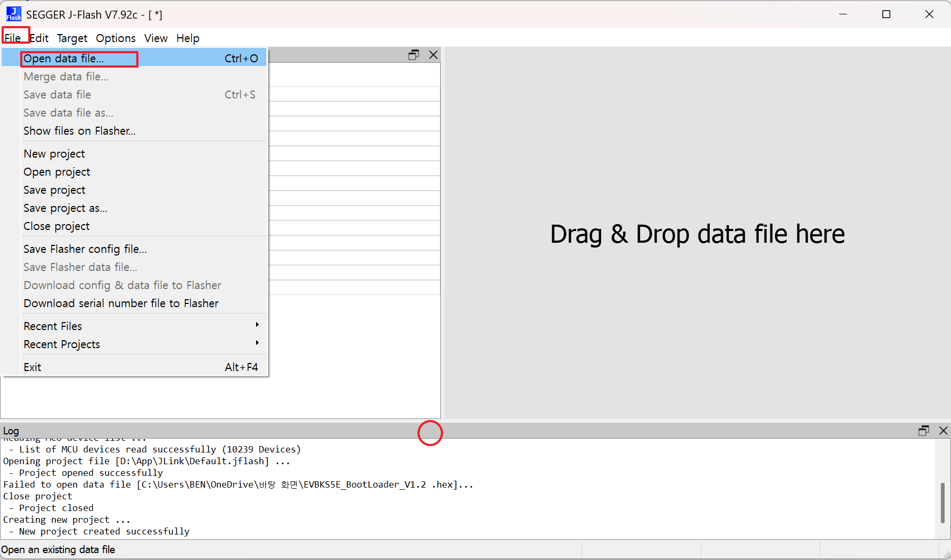
Task: Undock the project panel with float icon
Action: click(x=413, y=55)
